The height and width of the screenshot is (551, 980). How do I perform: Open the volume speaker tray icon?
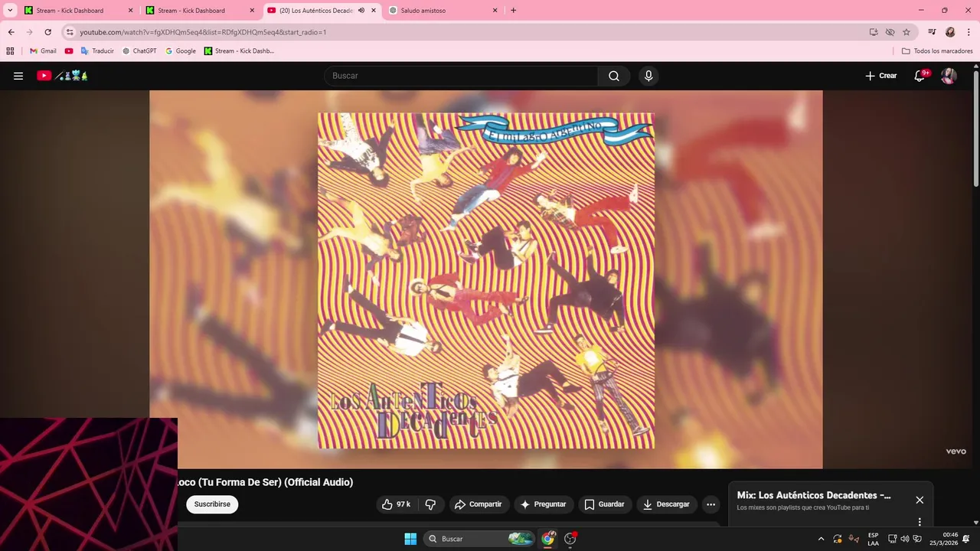pyautogui.click(x=905, y=539)
